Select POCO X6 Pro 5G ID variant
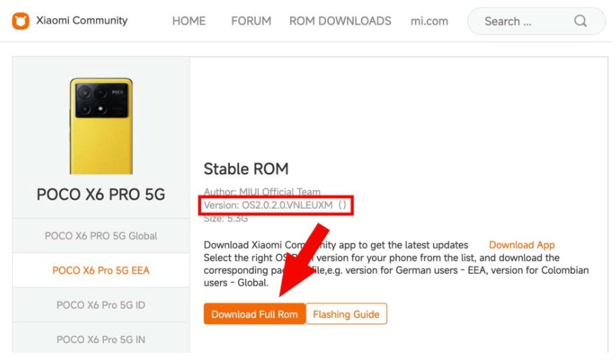The height and width of the screenshot is (364, 616). click(101, 304)
